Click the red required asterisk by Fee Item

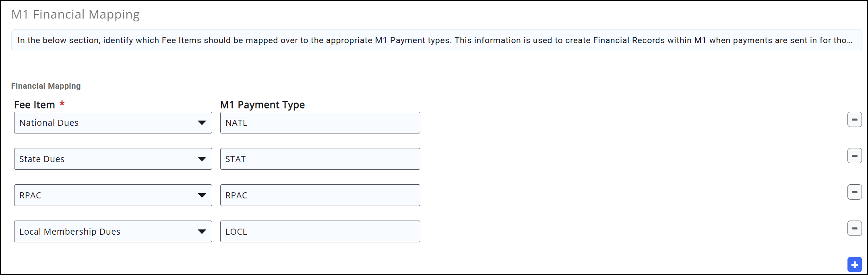62,104
